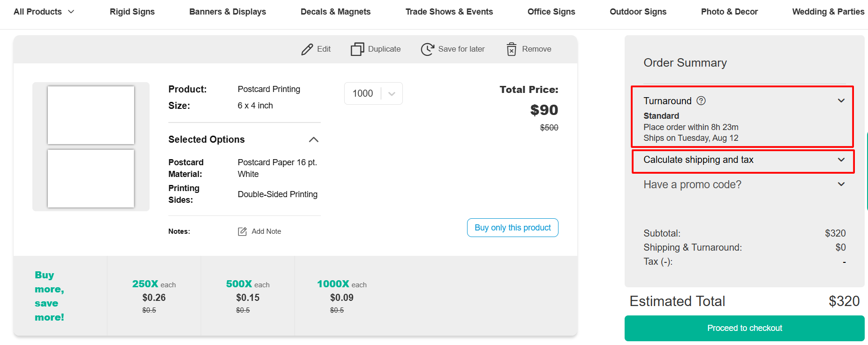This screenshot has width=868, height=345.
Task: Click the Remove trash can icon
Action: pos(512,49)
